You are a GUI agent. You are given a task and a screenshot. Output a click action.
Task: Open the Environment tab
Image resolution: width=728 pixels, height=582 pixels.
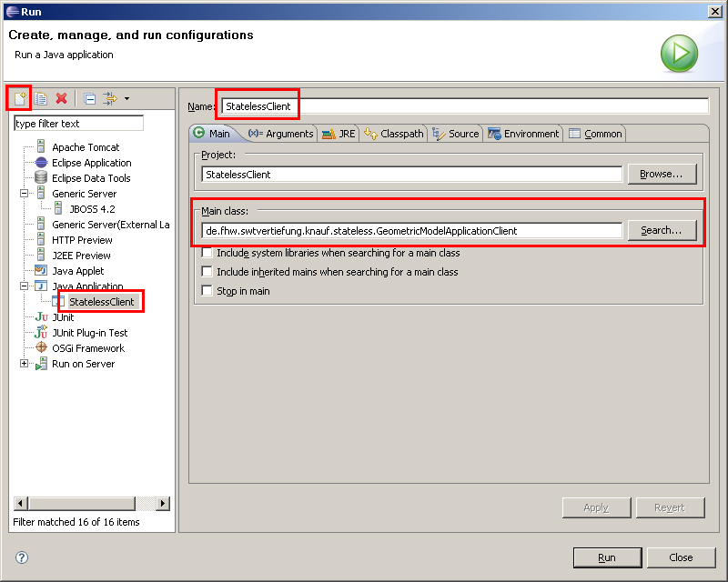coord(523,134)
